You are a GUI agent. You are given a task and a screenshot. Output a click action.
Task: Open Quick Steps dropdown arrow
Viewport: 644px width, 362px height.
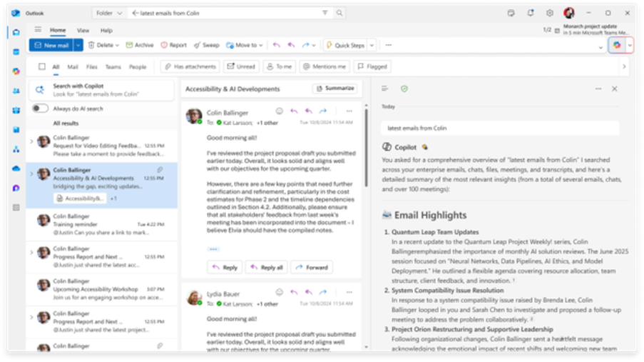[372, 45]
